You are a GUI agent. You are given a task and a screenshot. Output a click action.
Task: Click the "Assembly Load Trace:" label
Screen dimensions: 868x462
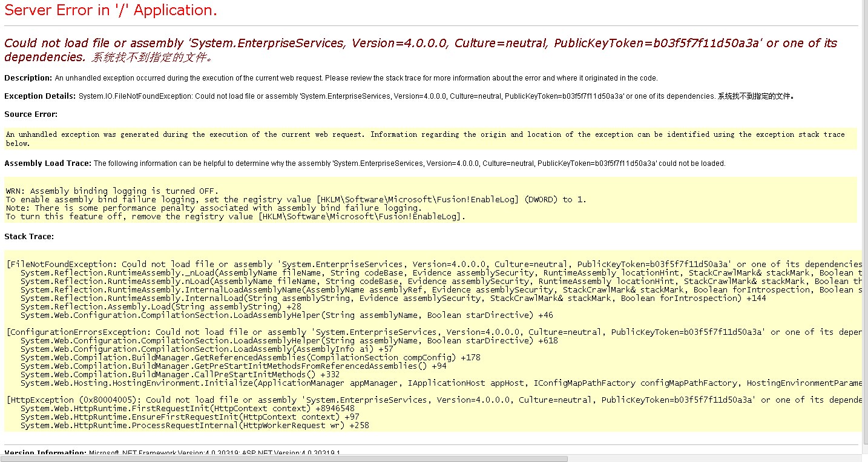point(48,163)
